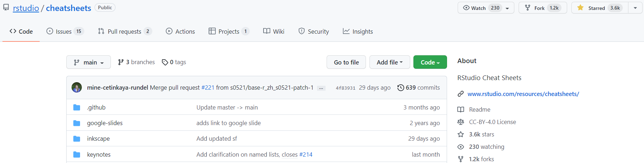Click the Public visibility badge
Viewport: 644px width, 163px height.
click(x=105, y=7)
